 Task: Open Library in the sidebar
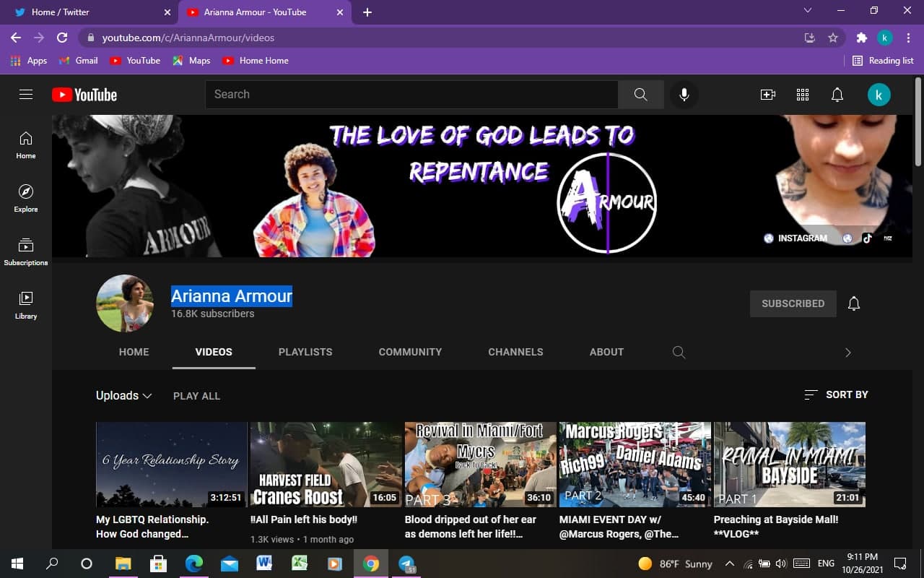point(26,305)
